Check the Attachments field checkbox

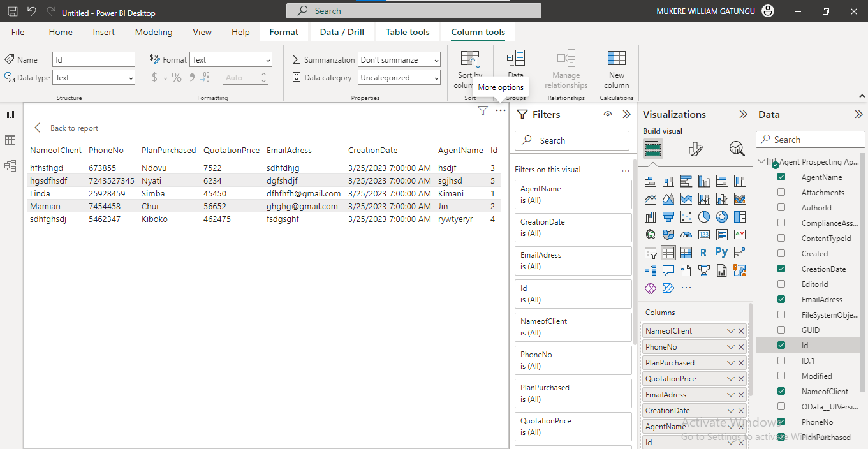click(x=781, y=193)
